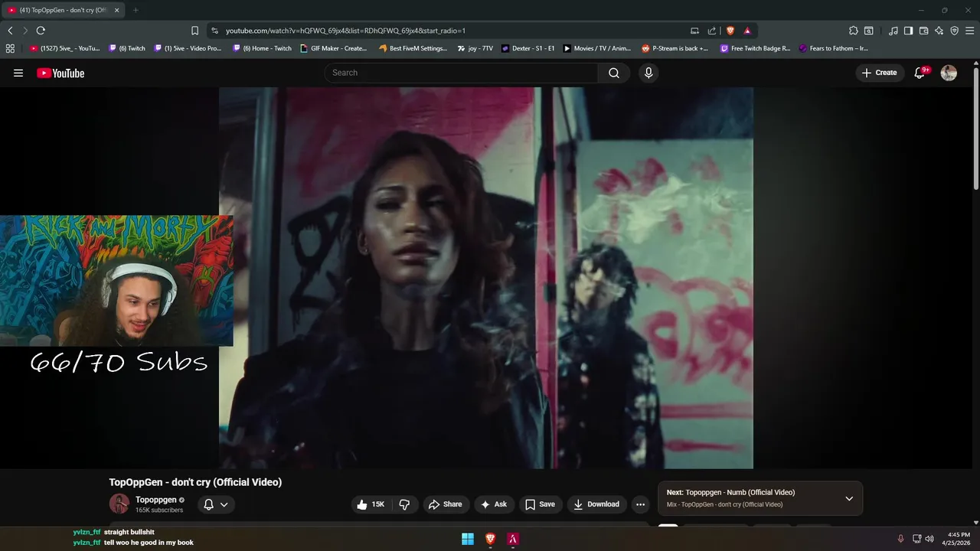Click the video title text
The width and height of the screenshot is (980, 551).
[x=195, y=482]
